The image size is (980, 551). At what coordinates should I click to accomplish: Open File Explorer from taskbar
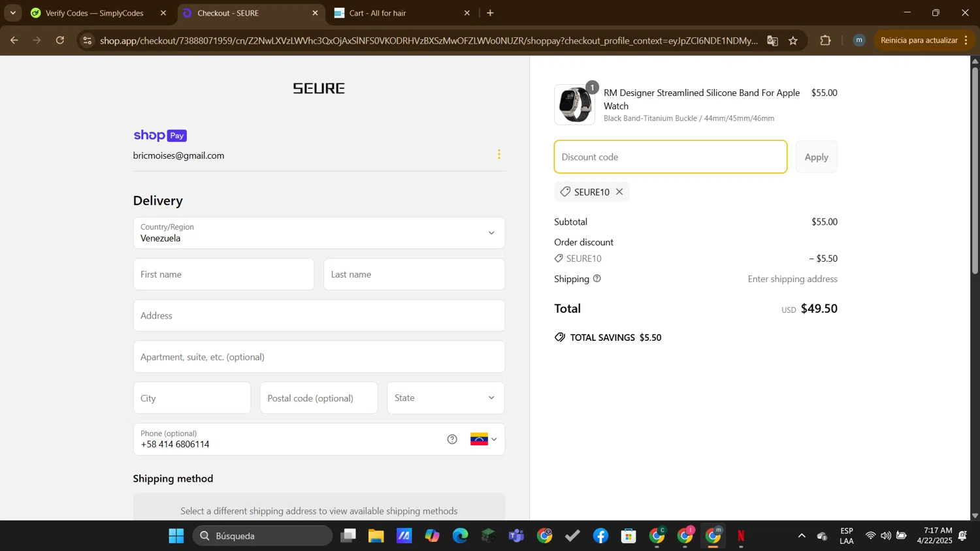[376, 536]
